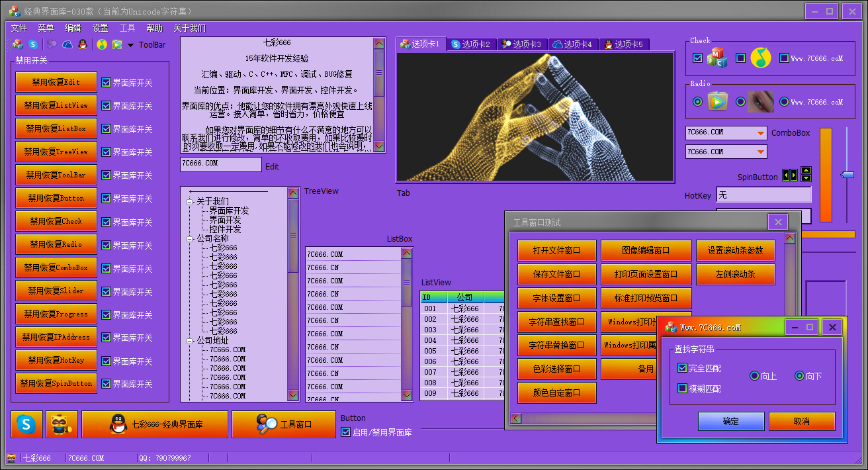Screen dimensions: 868x470
Task: Click the yellow music note toolbar icon
Action: point(101,45)
